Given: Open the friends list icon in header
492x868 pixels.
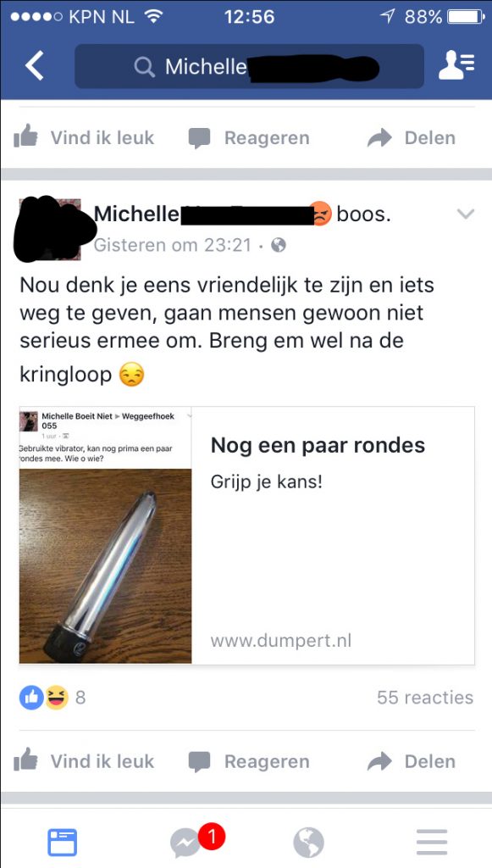Looking at the screenshot, I should (456, 65).
